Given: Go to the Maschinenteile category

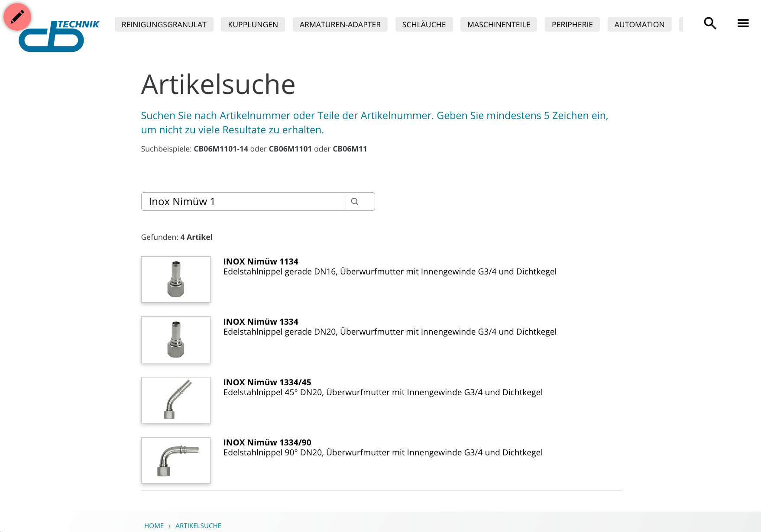Looking at the screenshot, I should 499,25.
